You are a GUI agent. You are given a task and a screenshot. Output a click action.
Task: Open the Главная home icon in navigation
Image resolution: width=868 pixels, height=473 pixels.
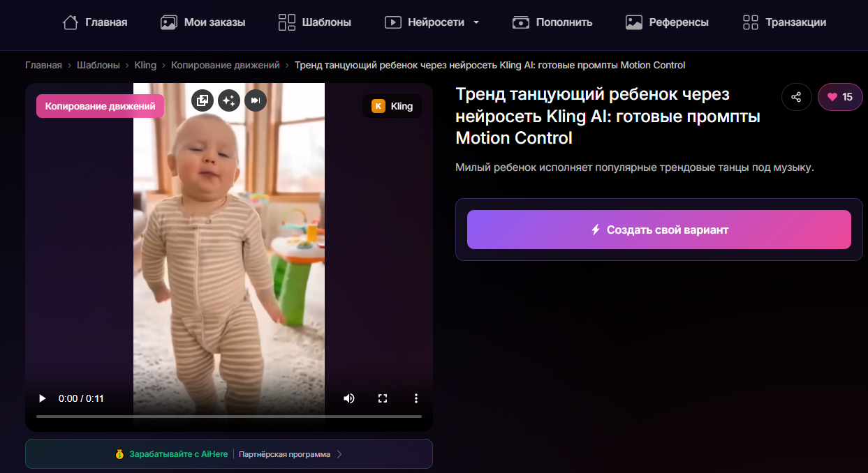[x=69, y=22]
